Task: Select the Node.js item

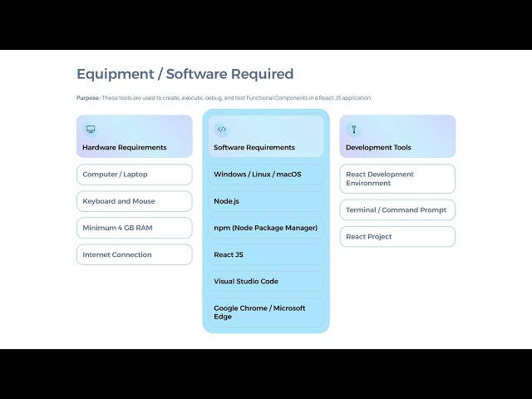Action: [x=266, y=201]
